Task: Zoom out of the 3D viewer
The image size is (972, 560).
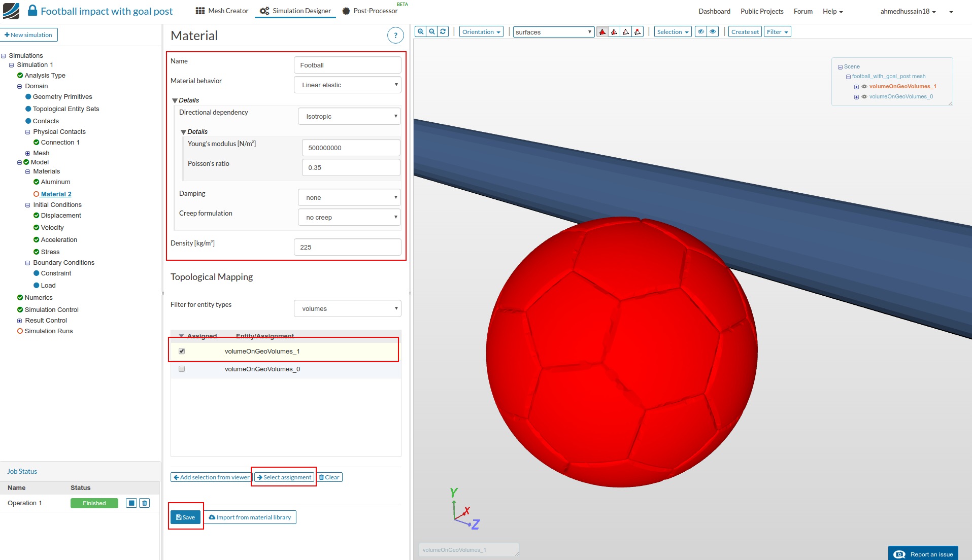Action: [x=432, y=31]
